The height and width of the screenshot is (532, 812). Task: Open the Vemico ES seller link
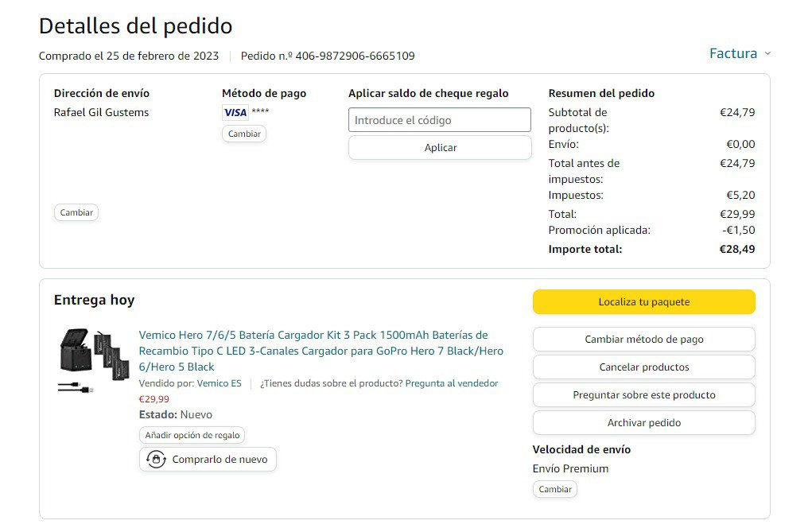click(x=219, y=383)
